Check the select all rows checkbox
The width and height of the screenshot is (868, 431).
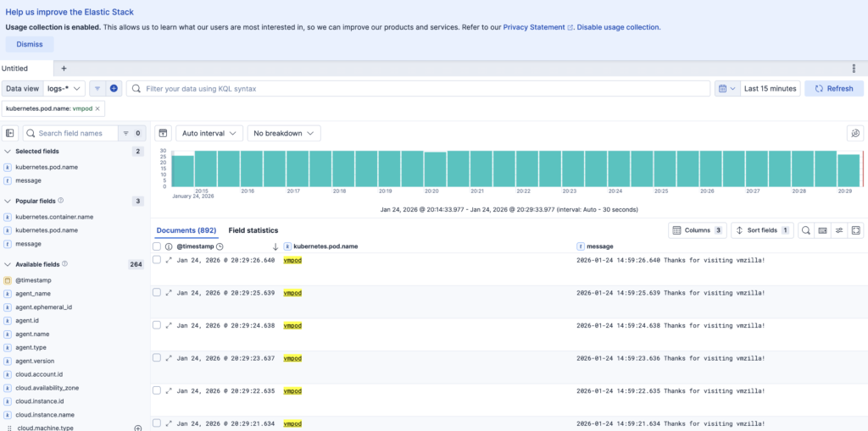(156, 246)
